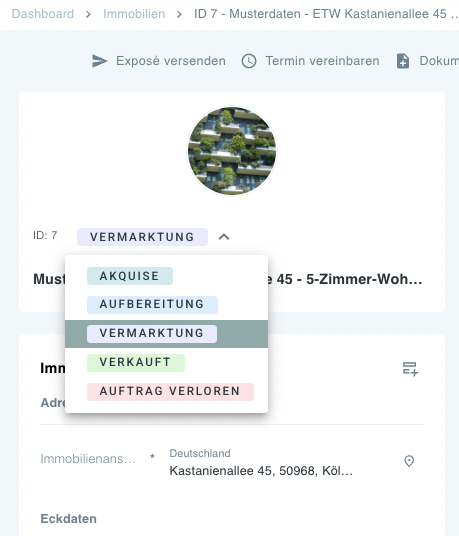Screen dimensions: 459x536
Task: Click the VERMARKTUNG status badge beside ID 7
Action: 142,237
